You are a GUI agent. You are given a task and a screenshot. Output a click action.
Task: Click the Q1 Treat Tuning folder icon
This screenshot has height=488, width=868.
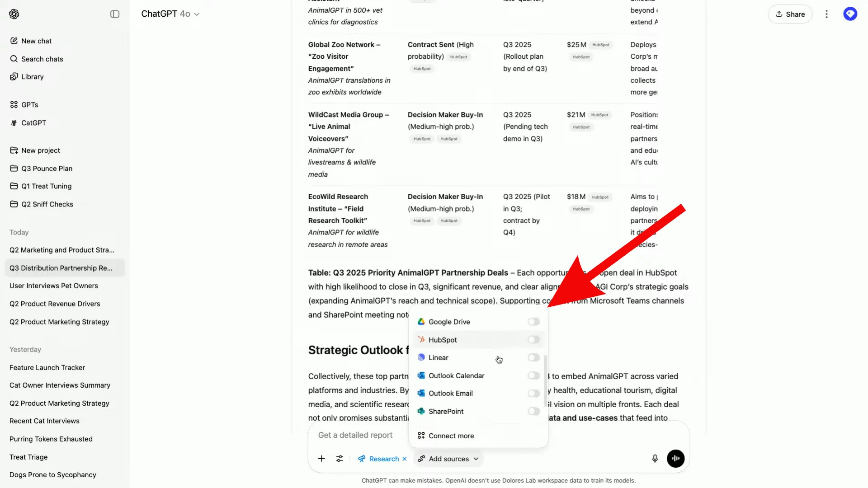click(14, 186)
